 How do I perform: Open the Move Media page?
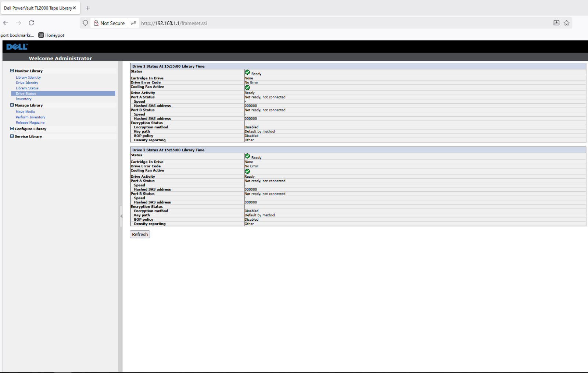25,112
